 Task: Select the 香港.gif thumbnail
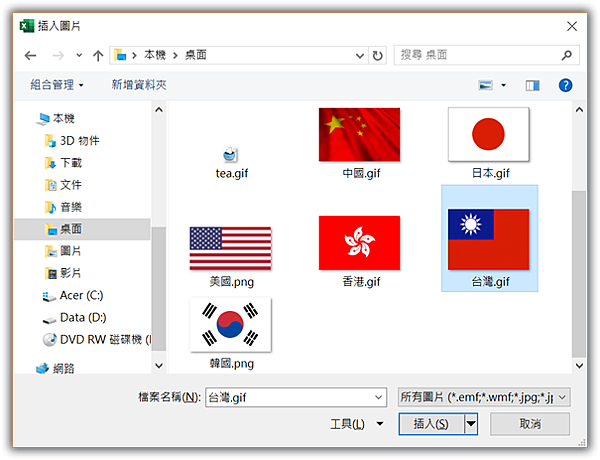(x=359, y=243)
